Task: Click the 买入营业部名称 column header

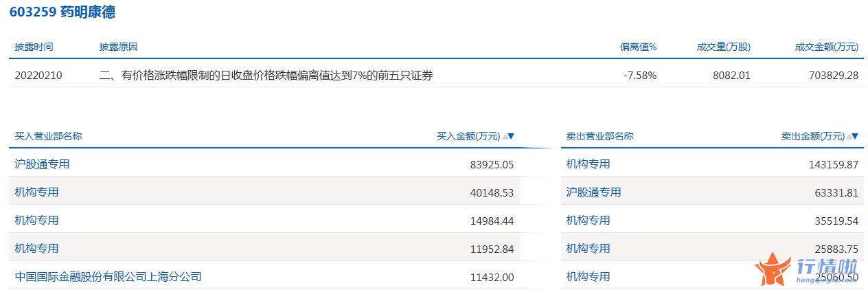Action: coord(48,136)
